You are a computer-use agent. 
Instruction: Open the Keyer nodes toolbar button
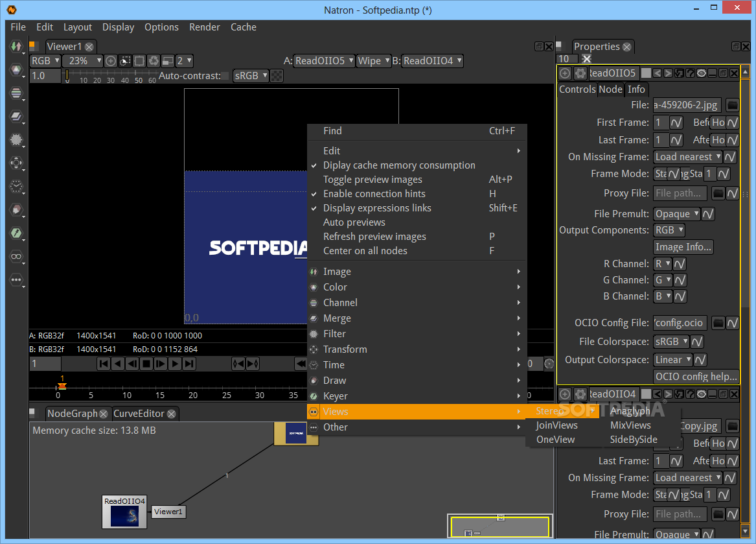[16, 233]
